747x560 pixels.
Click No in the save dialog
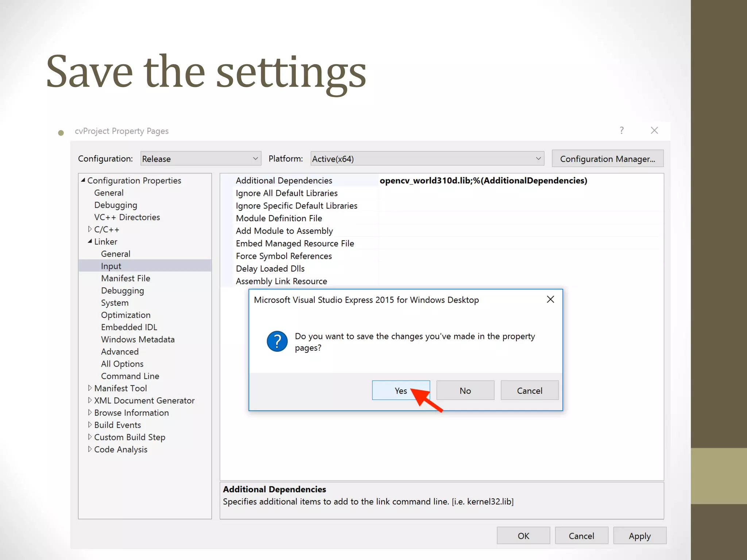[x=465, y=390]
